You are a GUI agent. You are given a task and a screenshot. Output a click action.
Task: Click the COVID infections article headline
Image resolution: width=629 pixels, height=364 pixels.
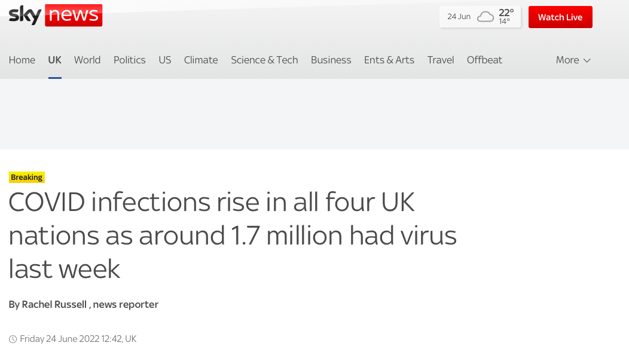[232, 235]
